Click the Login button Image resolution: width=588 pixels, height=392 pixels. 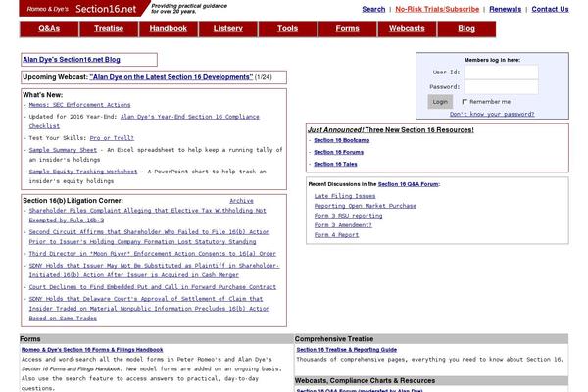pos(440,102)
